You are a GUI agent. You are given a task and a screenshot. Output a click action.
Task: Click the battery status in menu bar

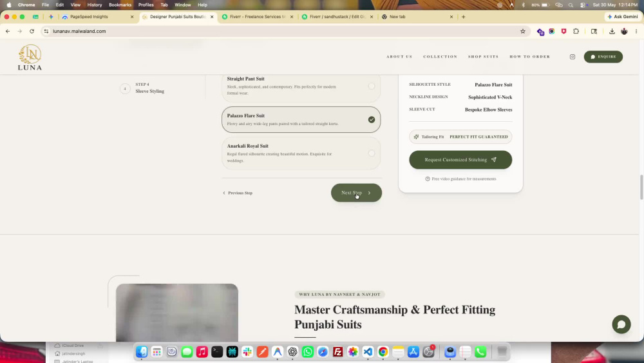point(540,5)
